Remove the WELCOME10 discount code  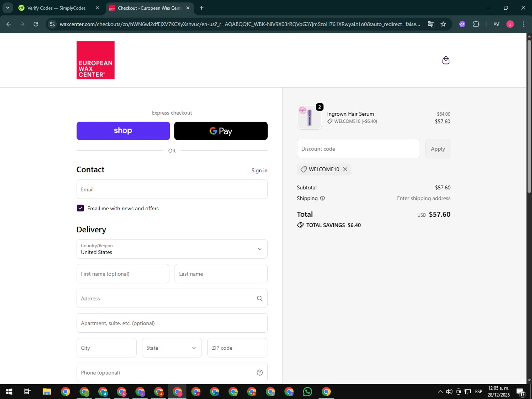(x=345, y=169)
